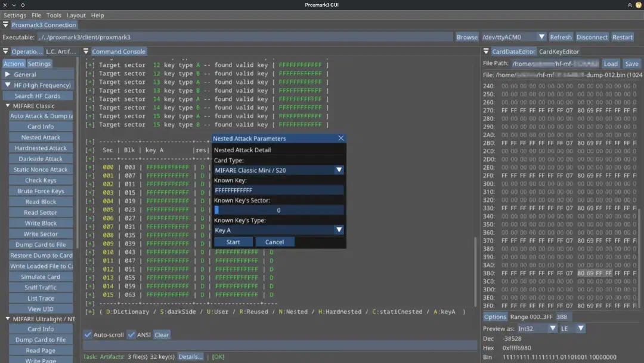Image resolution: width=644 pixels, height=363 pixels.
Task: Click the orange tray icon in title bar
Action: tap(638, 5)
